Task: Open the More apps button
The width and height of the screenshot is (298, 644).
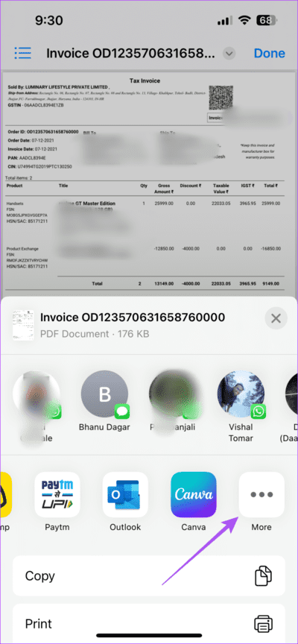Action: tap(261, 494)
